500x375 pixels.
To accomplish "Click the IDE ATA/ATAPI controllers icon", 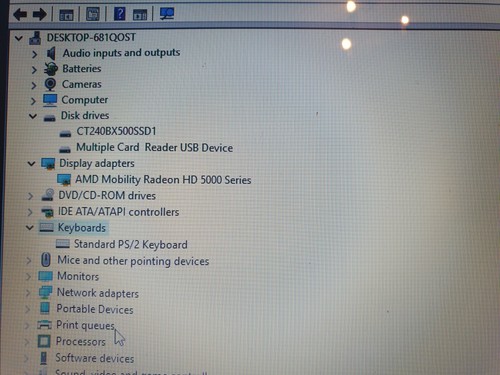I will click(47, 212).
